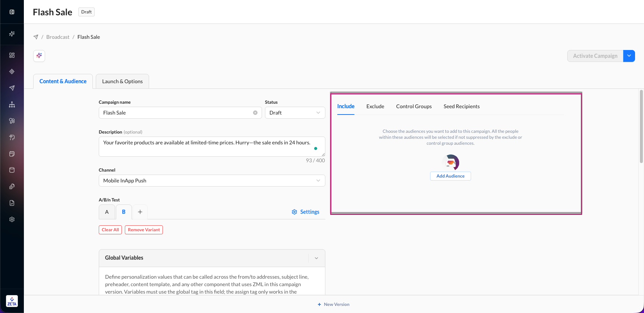Open the target audience icon in sidebar

[12, 72]
